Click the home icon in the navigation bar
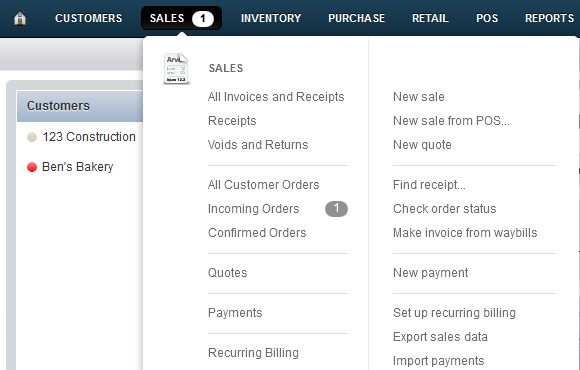This screenshot has width=580, height=370. (20, 18)
